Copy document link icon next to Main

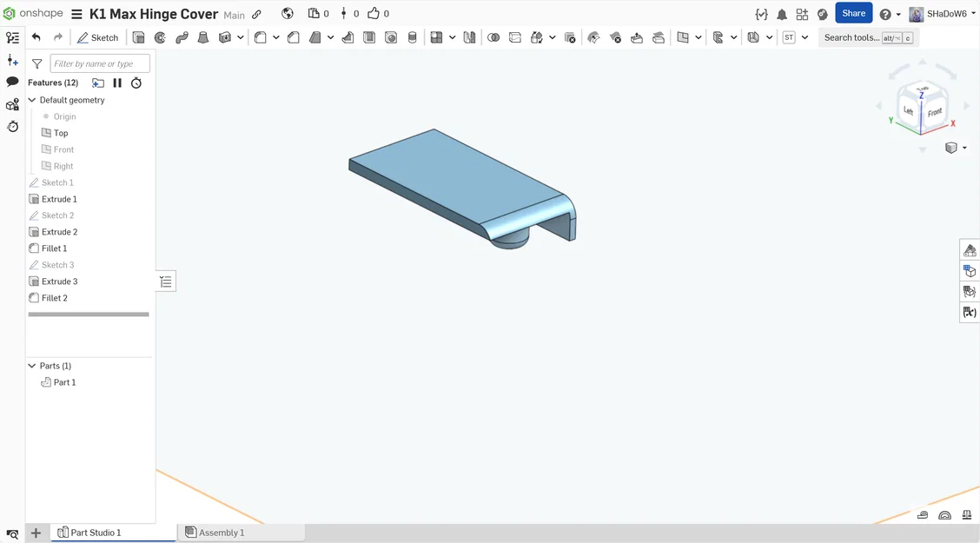click(x=256, y=15)
